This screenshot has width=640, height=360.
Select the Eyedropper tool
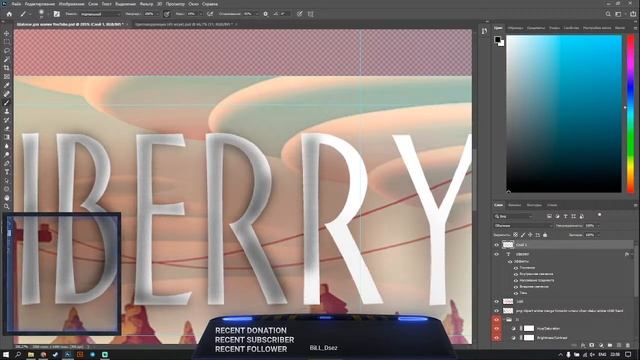click(7, 85)
